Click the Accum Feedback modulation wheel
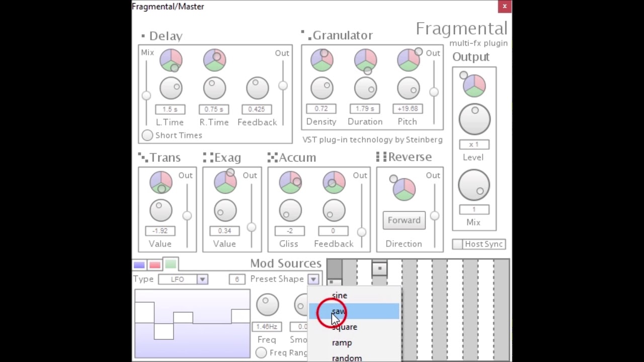This screenshot has height=362, width=644. click(334, 182)
